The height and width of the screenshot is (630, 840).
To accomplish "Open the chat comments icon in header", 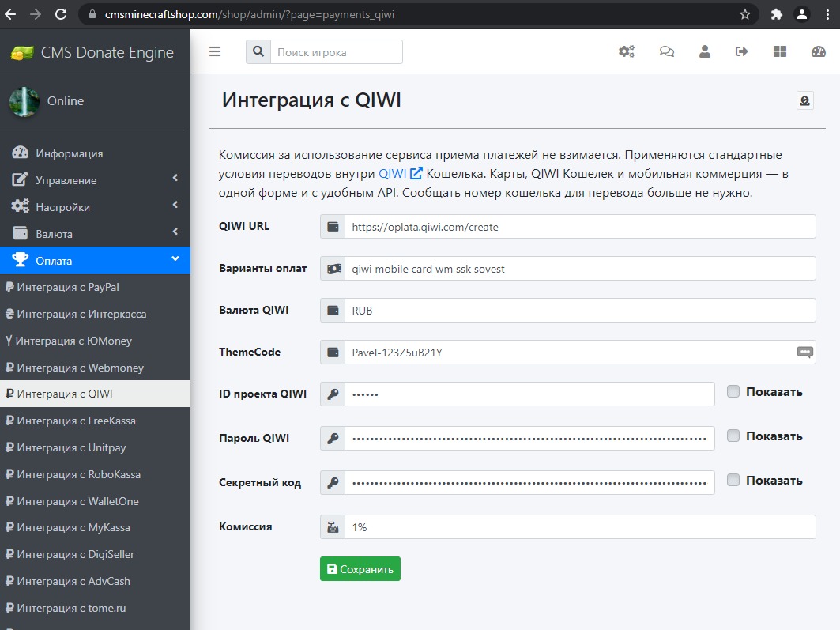I will (x=666, y=51).
